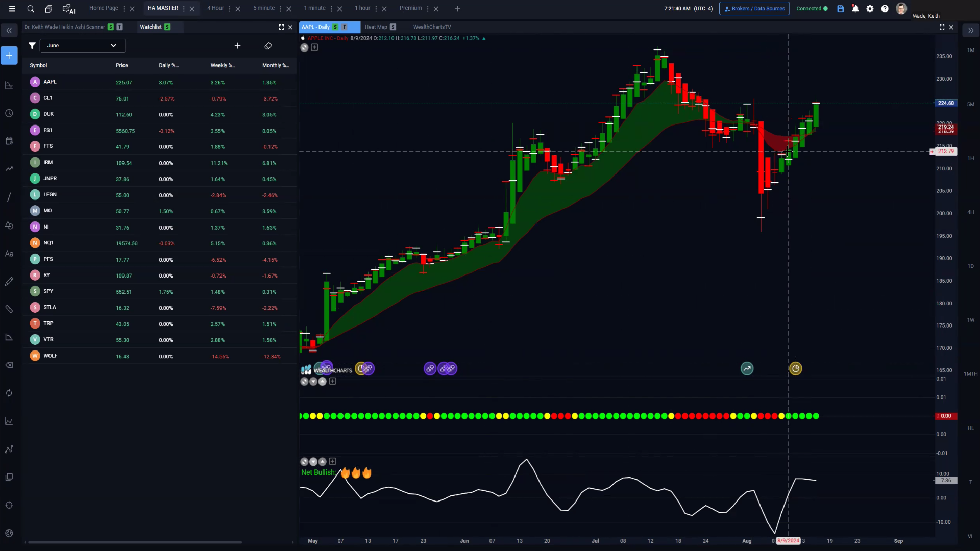Image resolution: width=980 pixels, height=551 pixels.
Task: Click the blue plus button in left sidebar
Action: click(9, 55)
